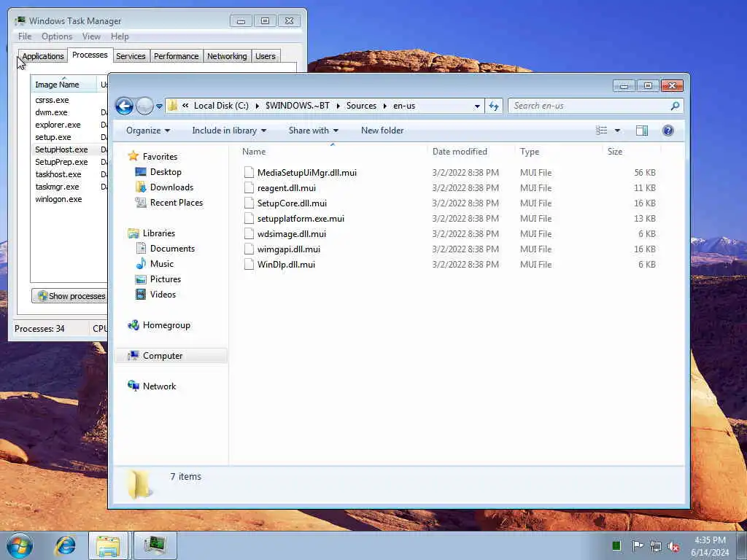Open Task Manager Help menu
747x560 pixels.
point(120,36)
